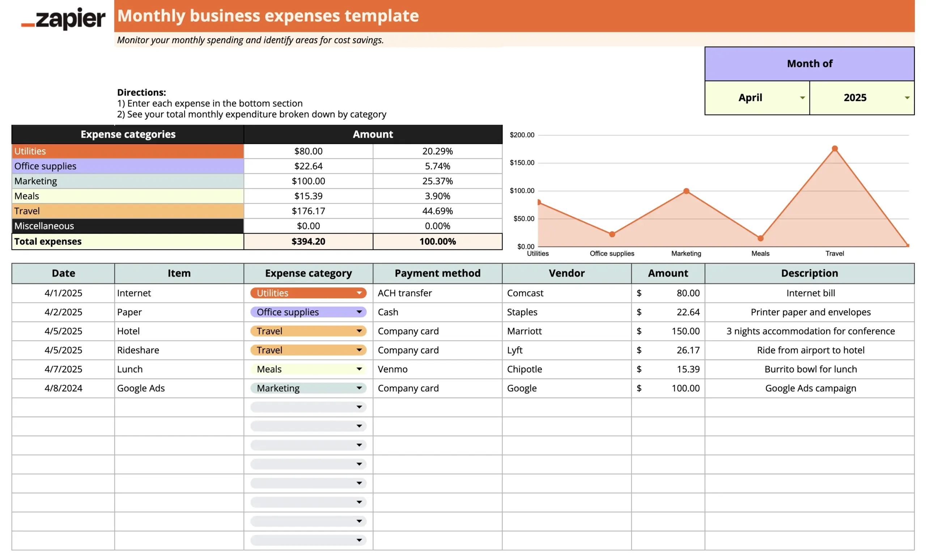Image resolution: width=926 pixels, height=560 pixels.
Task: Open the April month dropdown
Action: pyautogui.click(x=802, y=98)
